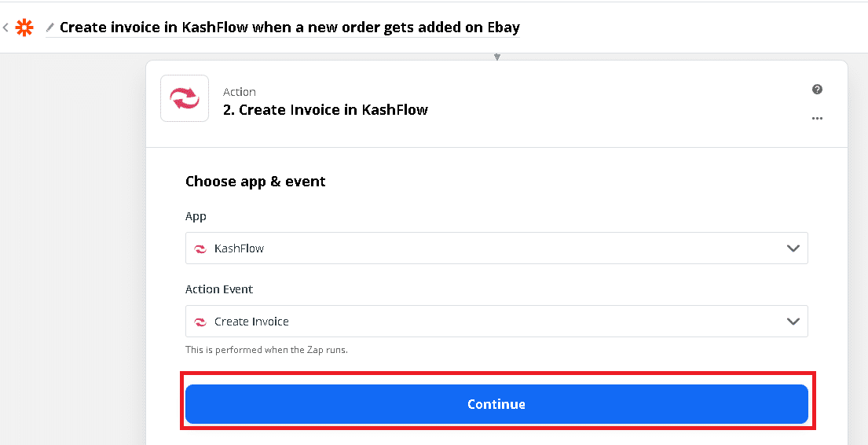Open the help question mark icon
Viewport: 868px width, 445px height.
click(x=817, y=90)
